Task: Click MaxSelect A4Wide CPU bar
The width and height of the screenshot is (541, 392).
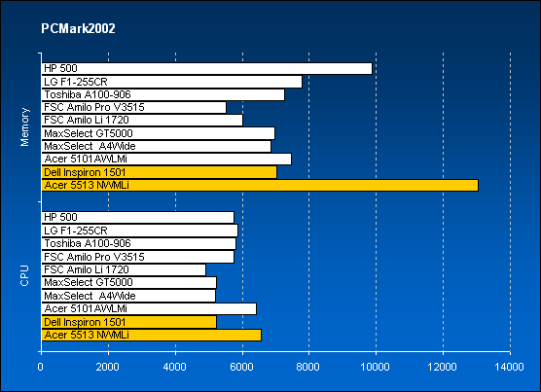Action: point(128,296)
